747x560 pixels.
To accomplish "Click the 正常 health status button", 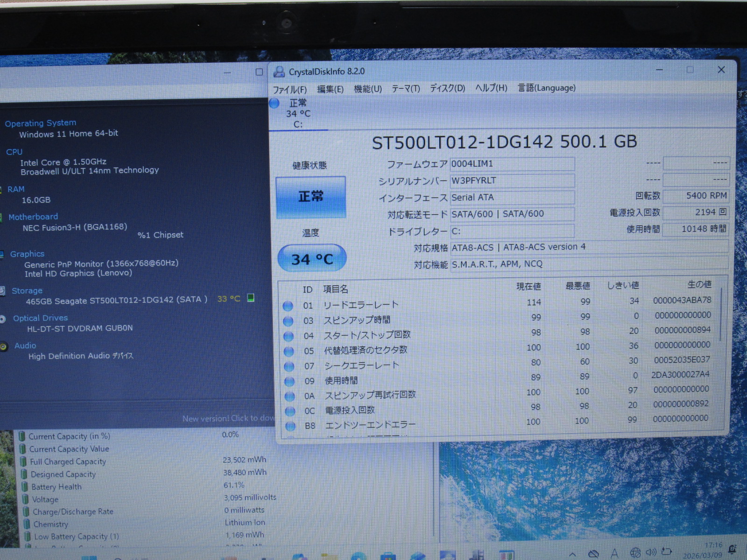I will [x=311, y=197].
